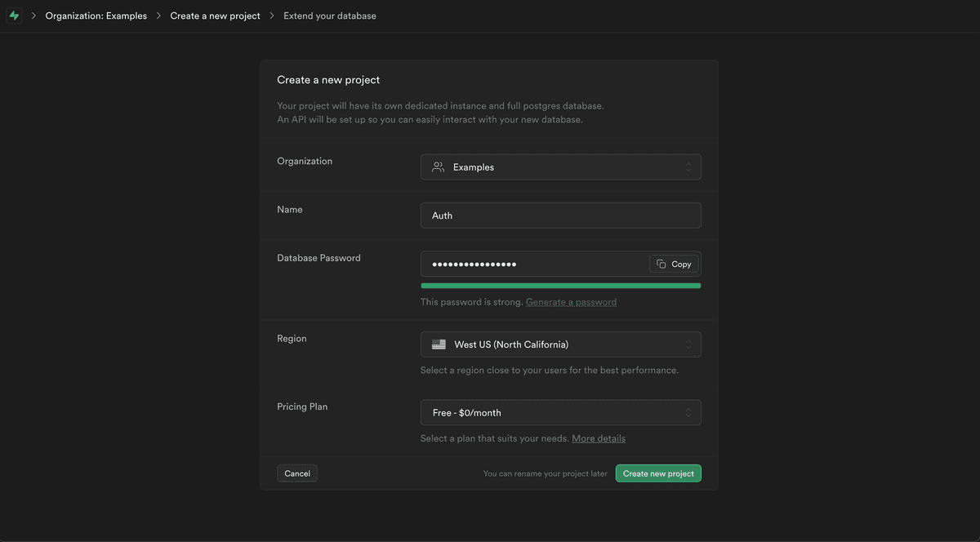This screenshot has width=980, height=542.
Task: Select the Extend your database breadcrumb
Action: pos(330,16)
